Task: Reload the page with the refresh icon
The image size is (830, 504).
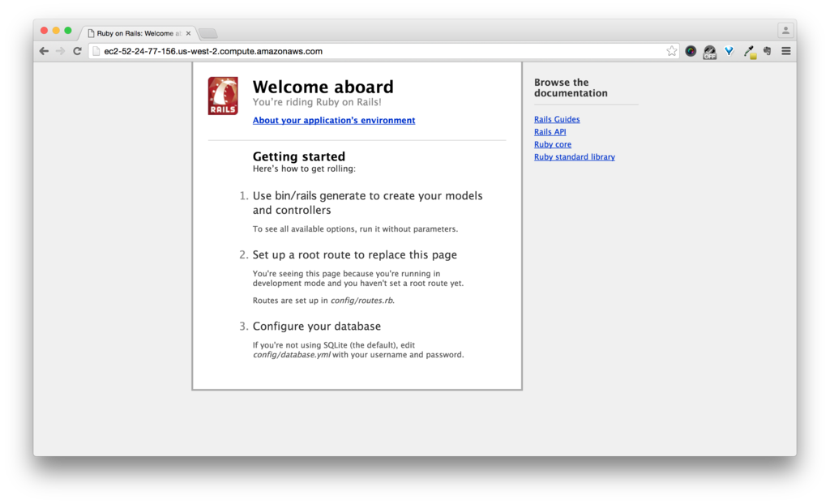Action: click(77, 50)
